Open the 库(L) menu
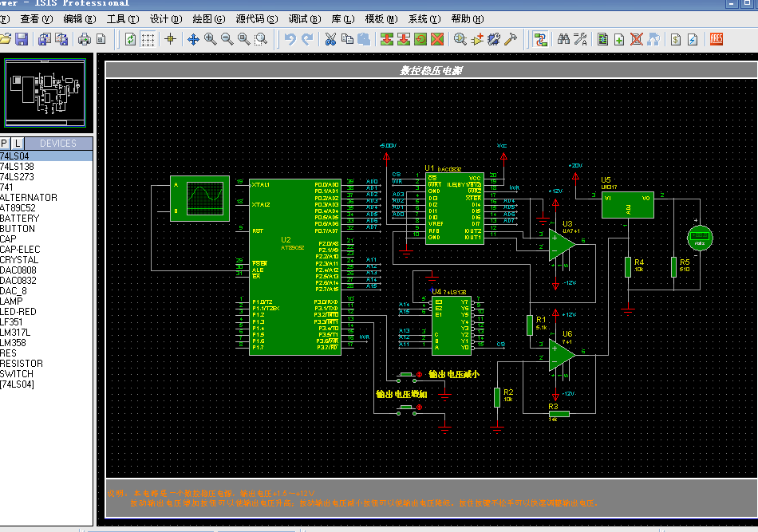758x532 pixels. click(x=343, y=19)
